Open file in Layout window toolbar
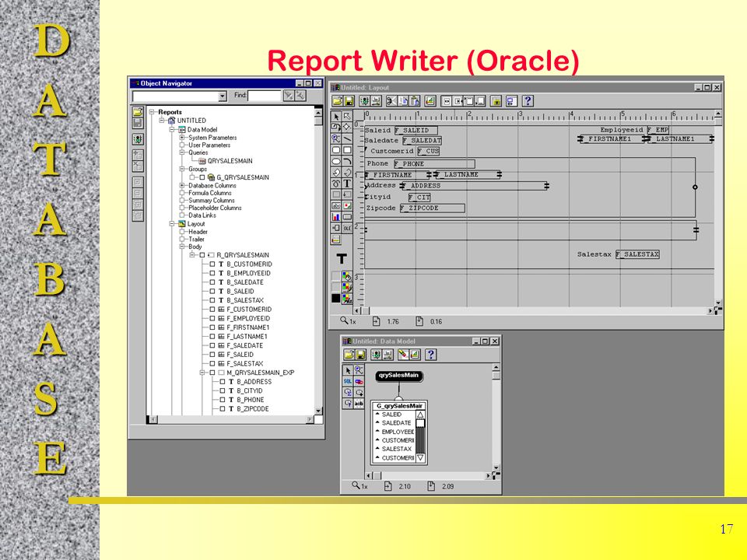 point(337,101)
